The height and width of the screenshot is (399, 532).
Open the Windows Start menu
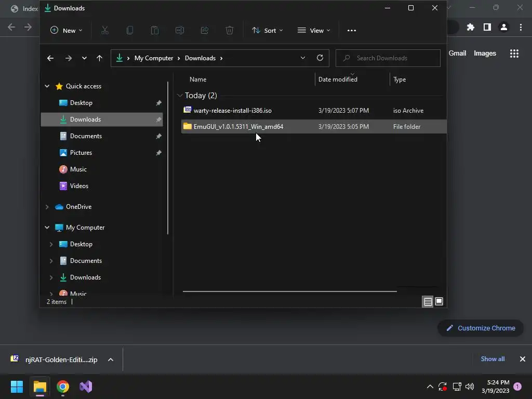point(17,387)
